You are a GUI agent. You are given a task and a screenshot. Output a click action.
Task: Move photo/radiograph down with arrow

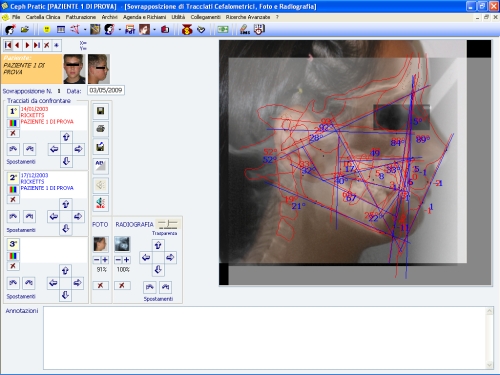point(158,270)
